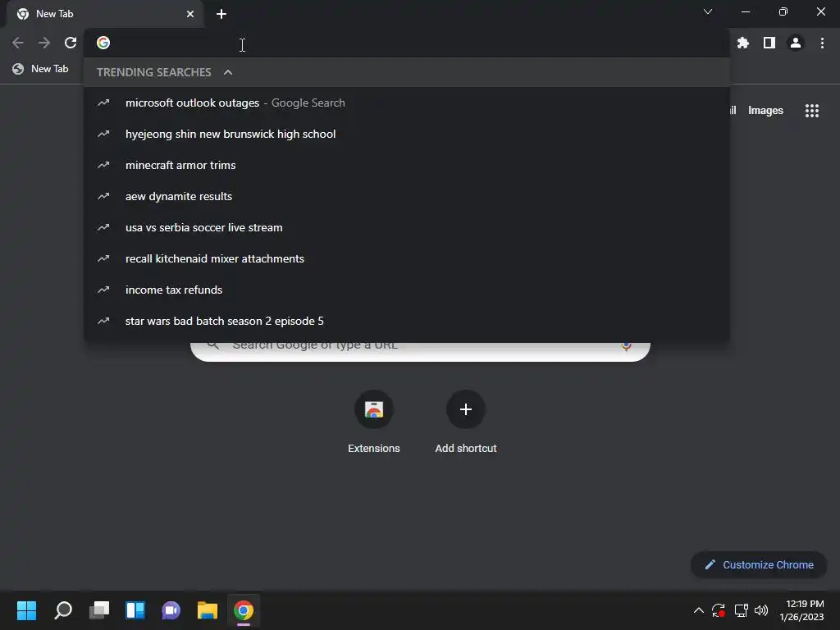840x630 pixels.
Task: Open File Explorer from the taskbar
Action: tap(208, 610)
